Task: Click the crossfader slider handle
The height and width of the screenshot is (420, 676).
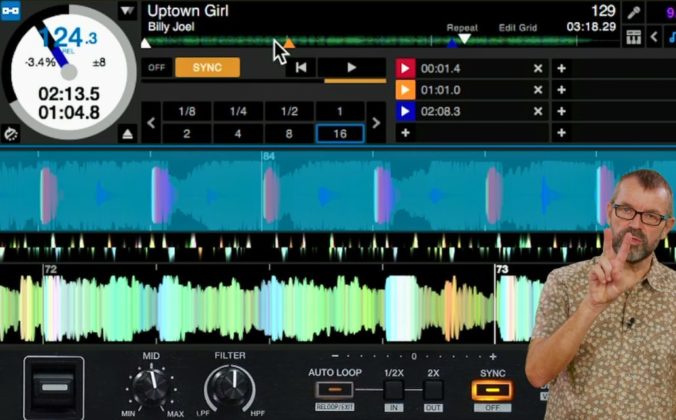Action: click(x=54, y=387)
